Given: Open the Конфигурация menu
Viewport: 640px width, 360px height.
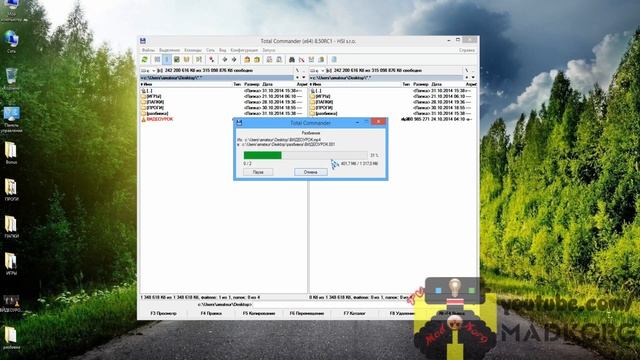Looking at the screenshot, I should 244,50.
